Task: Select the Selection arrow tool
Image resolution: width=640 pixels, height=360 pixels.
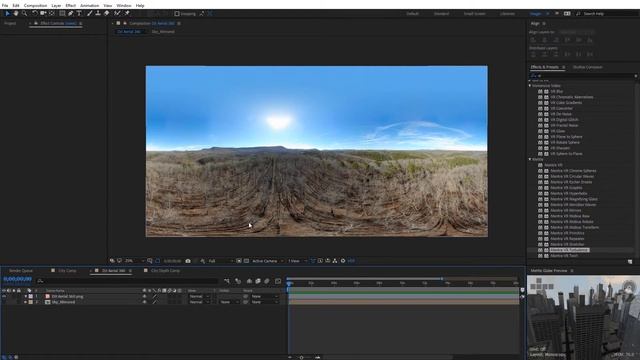Action: 7,13
